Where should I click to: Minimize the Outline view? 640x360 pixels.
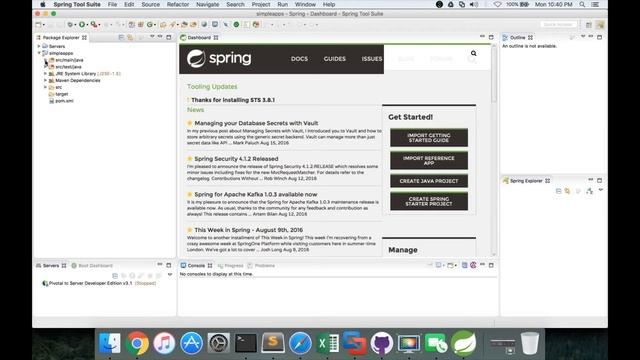(591, 37)
